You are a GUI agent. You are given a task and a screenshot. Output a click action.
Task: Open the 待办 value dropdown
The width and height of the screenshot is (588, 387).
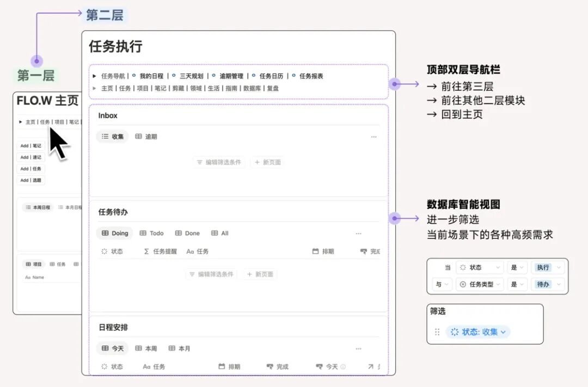(548, 284)
